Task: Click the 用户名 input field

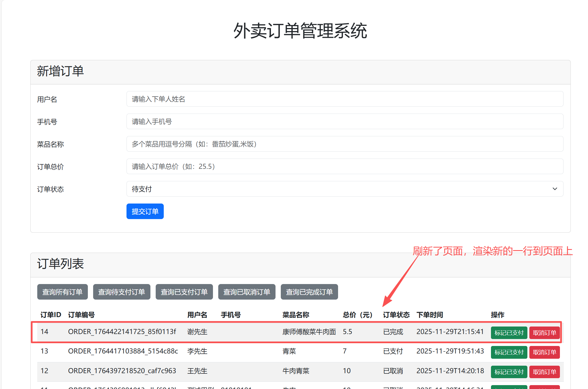Action: [345, 99]
